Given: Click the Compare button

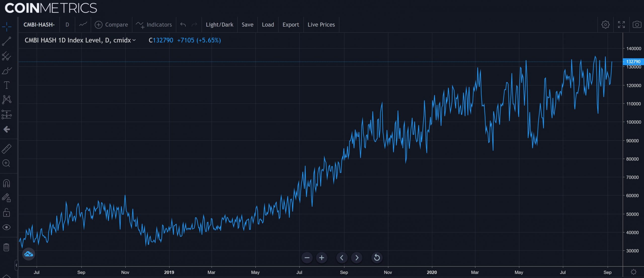Looking at the screenshot, I should [111, 25].
